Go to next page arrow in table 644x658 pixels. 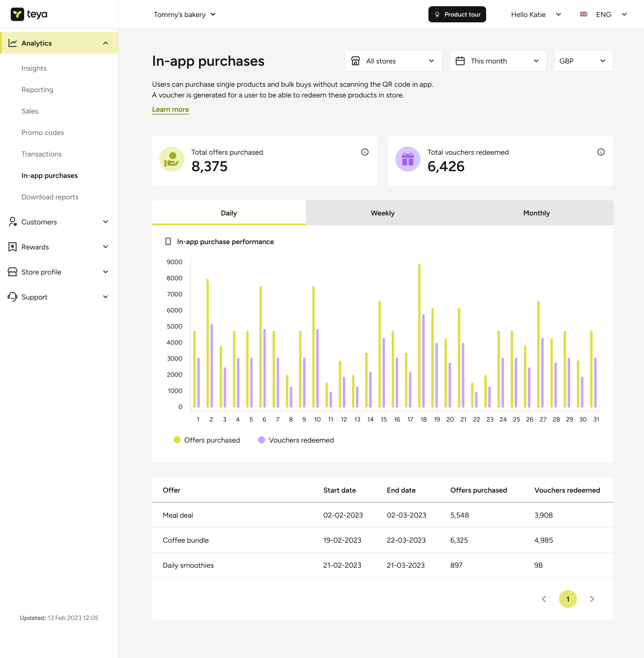(592, 599)
